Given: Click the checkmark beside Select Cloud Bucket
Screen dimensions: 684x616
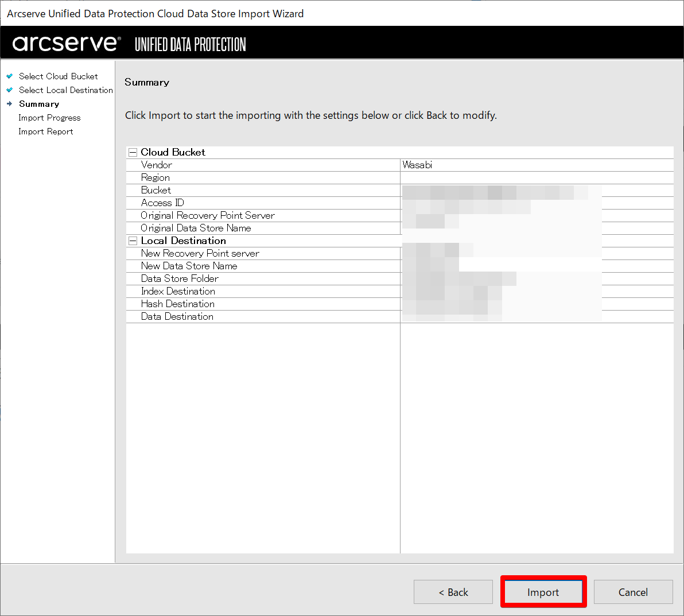Looking at the screenshot, I should coord(10,76).
